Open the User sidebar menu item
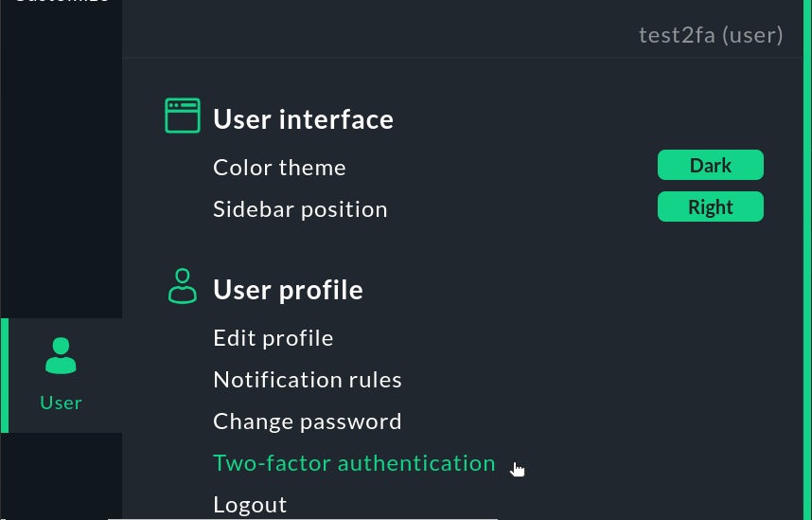Image resolution: width=812 pixels, height=520 pixels. [x=62, y=375]
